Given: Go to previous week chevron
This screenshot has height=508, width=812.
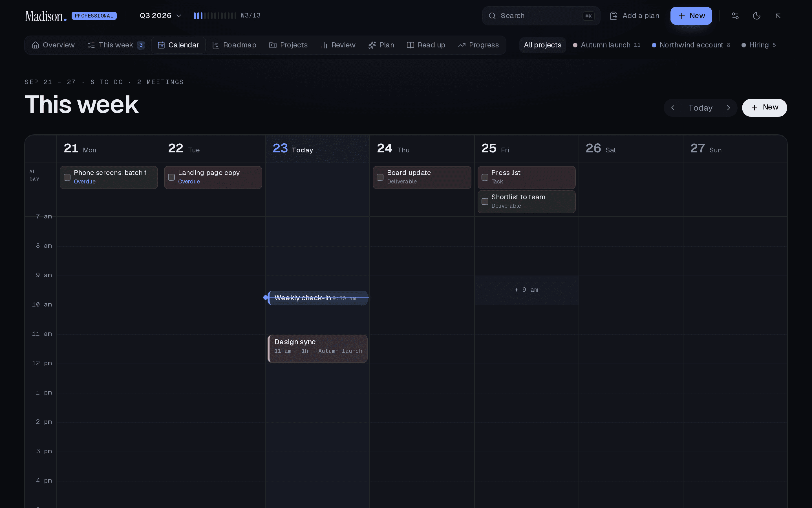Looking at the screenshot, I should point(673,108).
